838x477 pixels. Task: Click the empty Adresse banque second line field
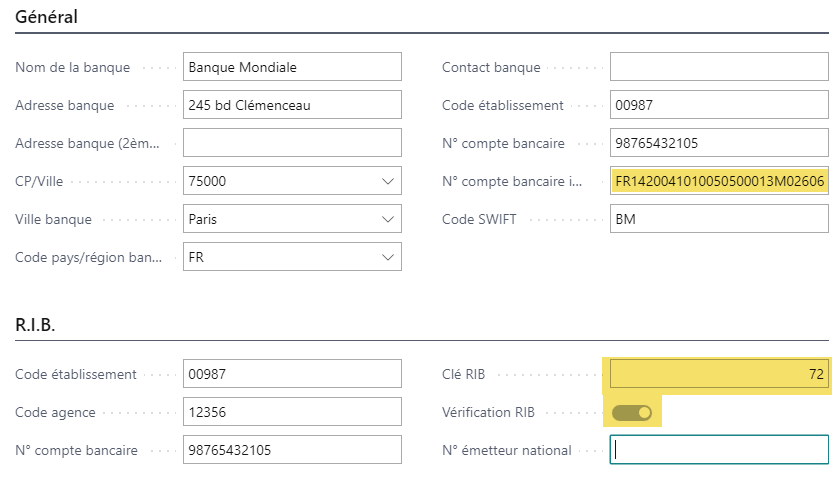(292, 143)
